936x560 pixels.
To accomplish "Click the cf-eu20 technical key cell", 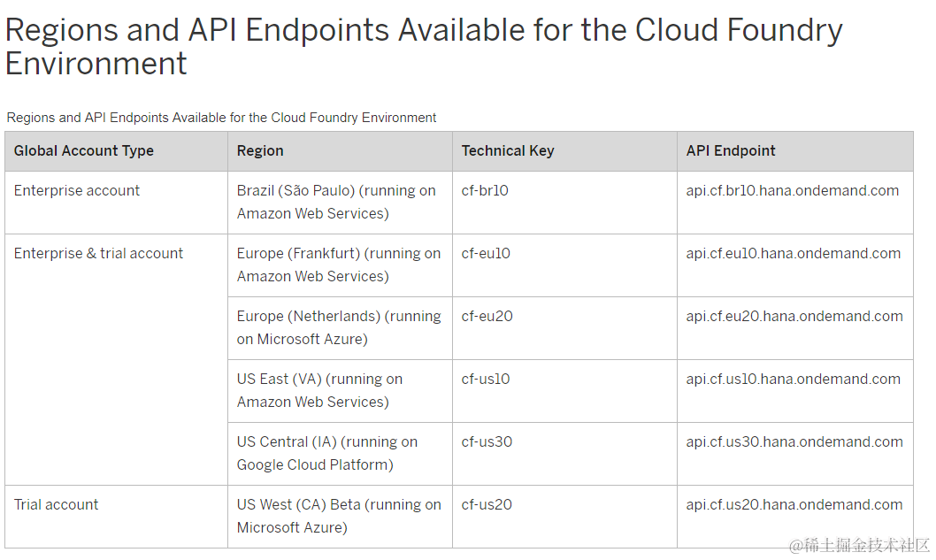I will (487, 316).
